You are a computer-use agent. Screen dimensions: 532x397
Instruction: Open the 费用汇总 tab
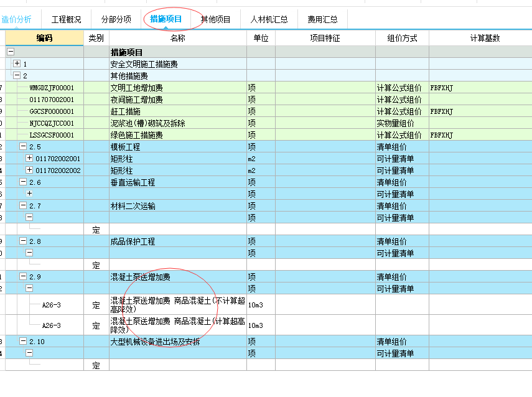(x=323, y=19)
